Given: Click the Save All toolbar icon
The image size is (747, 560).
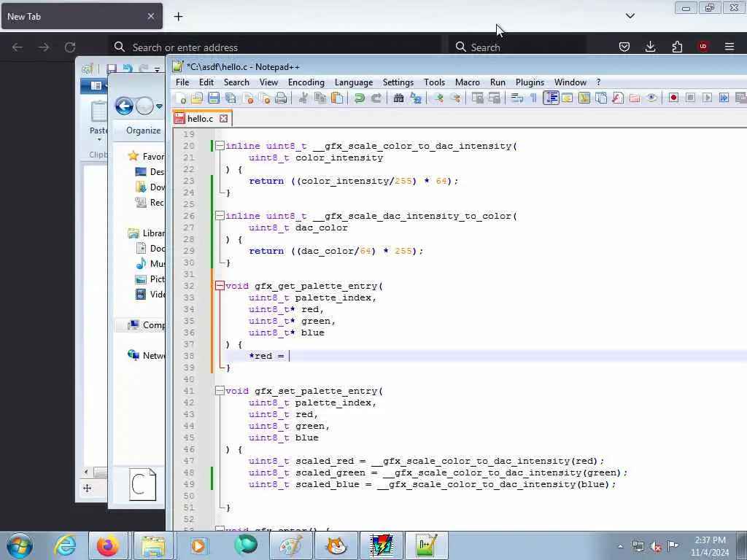Looking at the screenshot, I should pyautogui.click(x=231, y=98).
